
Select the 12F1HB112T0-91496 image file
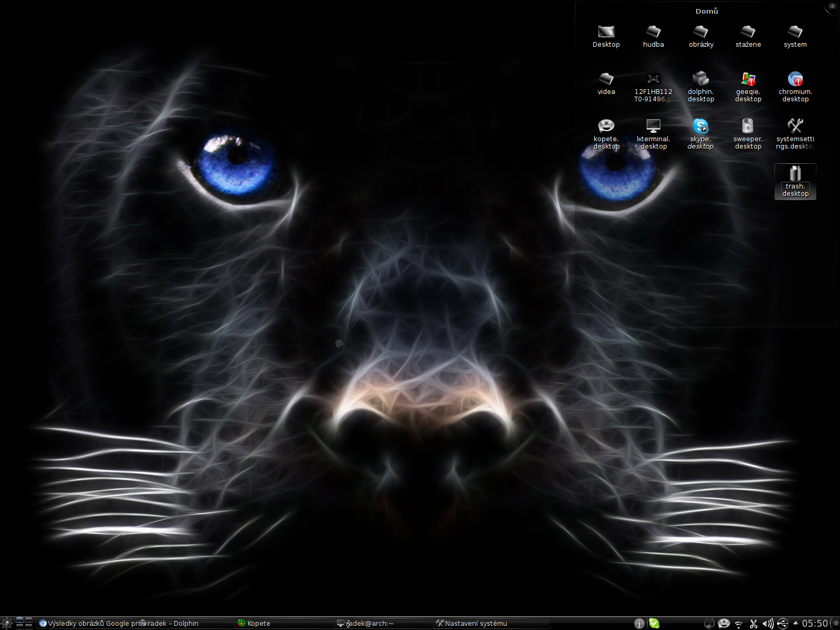click(x=653, y=87)
